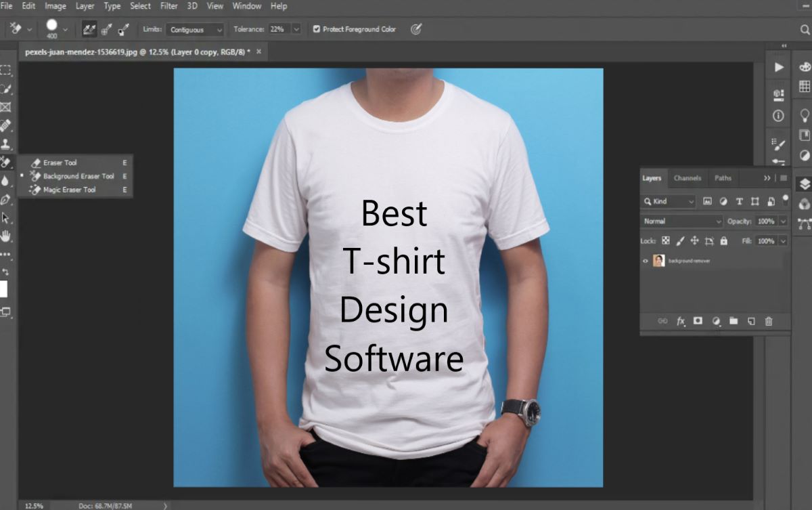812x510 pixels.
Task: Lock all padlock icon in Layers
Action: coord(724,241)
